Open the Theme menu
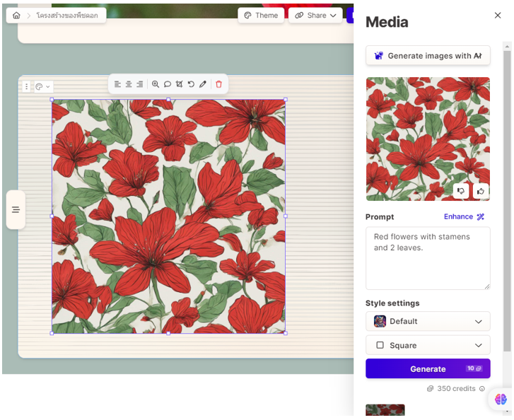This screenshot has height=420, width=514. [259, 16]
